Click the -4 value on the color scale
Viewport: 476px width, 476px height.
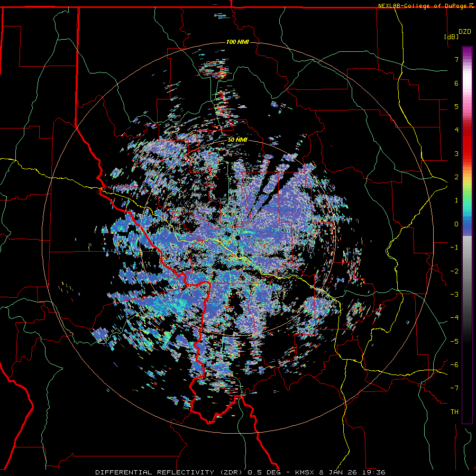[454, 318]
